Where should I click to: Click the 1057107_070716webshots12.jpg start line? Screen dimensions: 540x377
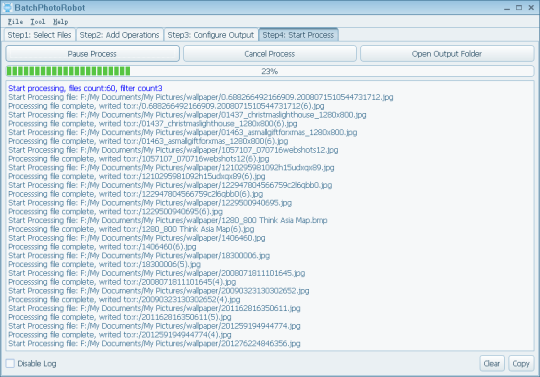point(173,150)
